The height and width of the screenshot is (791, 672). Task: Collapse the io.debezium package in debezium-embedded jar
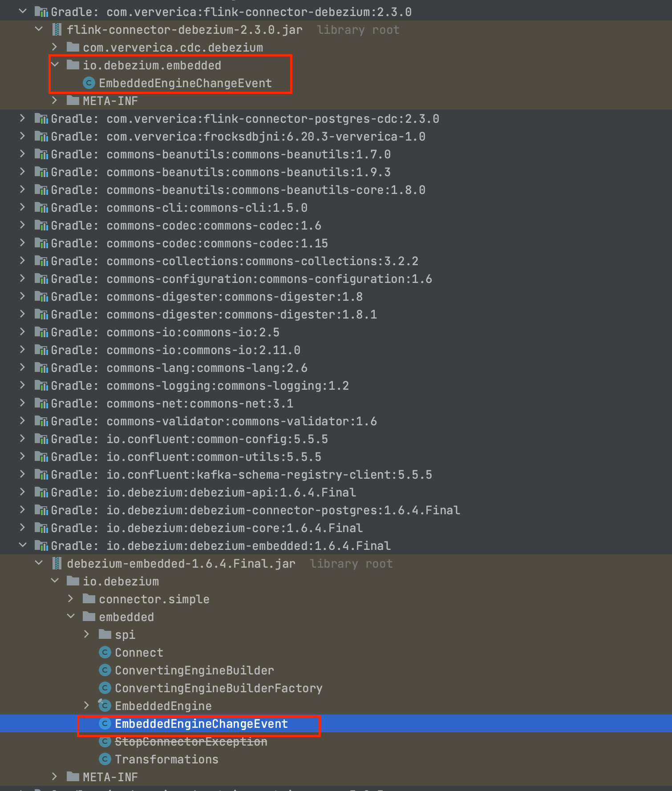tap(55, 581)
